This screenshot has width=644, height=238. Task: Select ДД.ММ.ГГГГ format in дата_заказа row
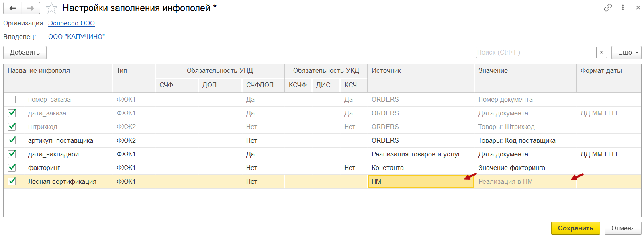point(609,113)
